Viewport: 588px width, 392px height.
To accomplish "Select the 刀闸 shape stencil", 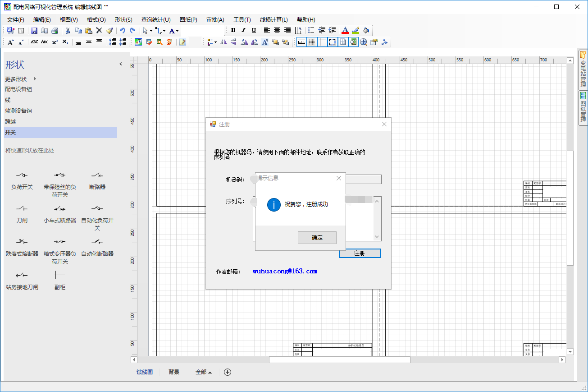I will (x=22, y=214).
